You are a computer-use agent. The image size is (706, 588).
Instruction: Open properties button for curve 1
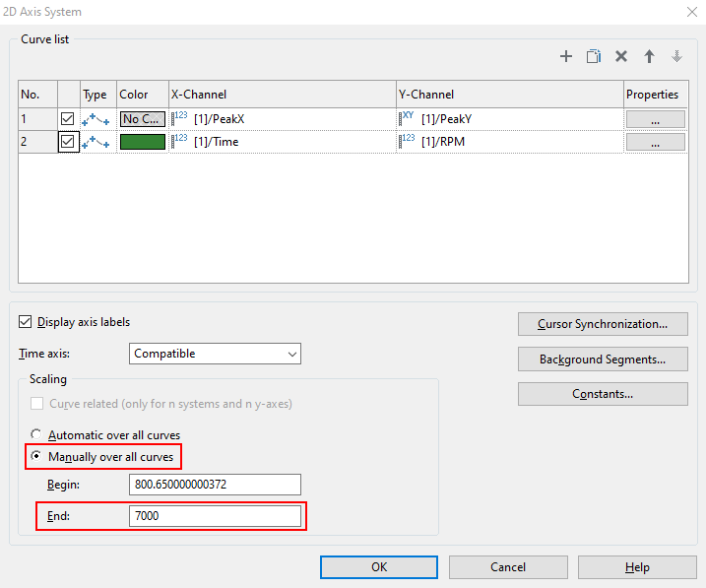coord(655,119)
